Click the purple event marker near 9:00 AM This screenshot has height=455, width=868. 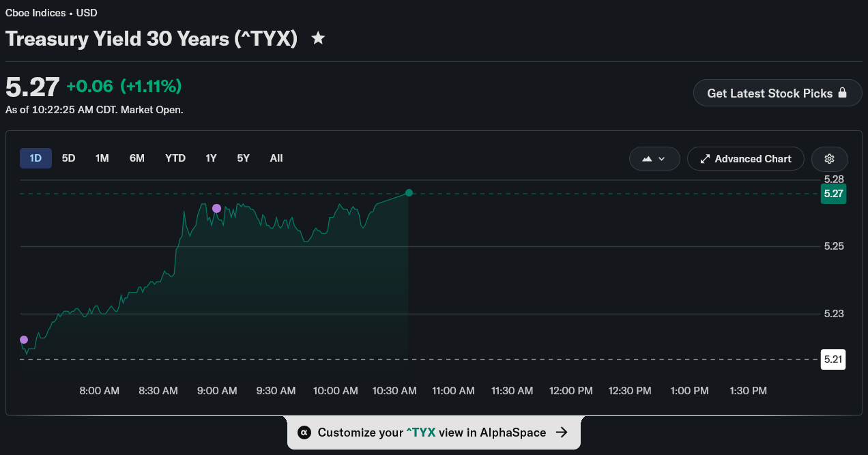[x=216, y=208]
